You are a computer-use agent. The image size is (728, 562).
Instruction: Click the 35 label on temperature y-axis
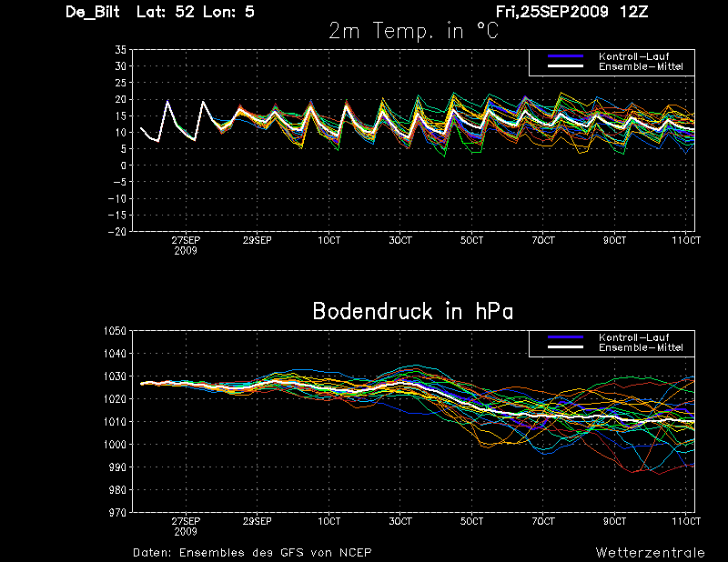tap(120, 50)
